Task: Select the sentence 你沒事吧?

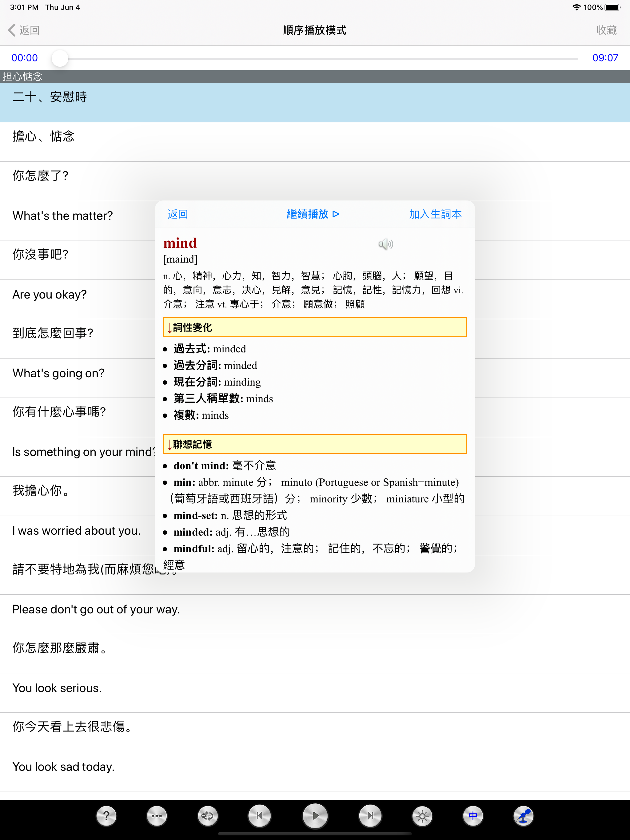Action: pyautogui.click(x=78, y=260)
